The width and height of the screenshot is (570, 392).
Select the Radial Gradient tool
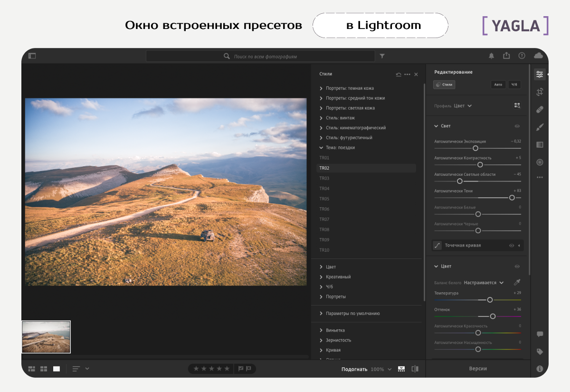[x=540, y=162]
